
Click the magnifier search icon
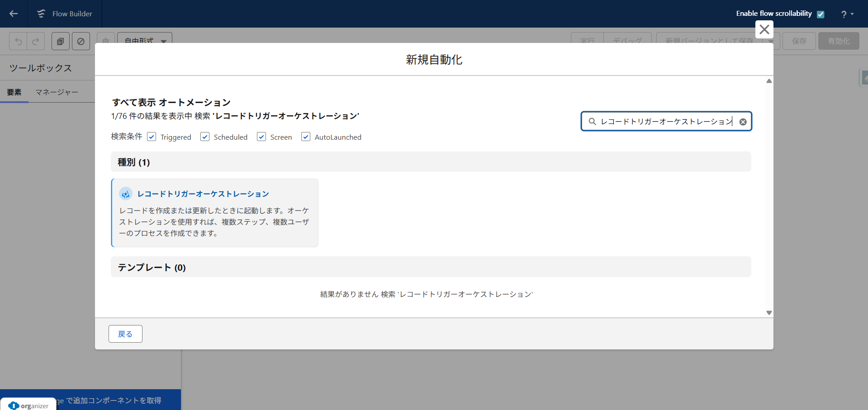(592, 122)
